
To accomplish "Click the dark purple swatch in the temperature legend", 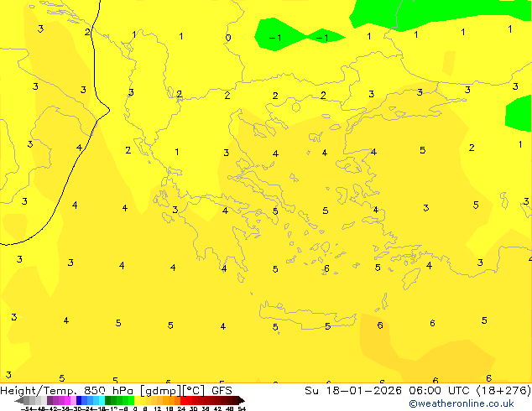I will 50,400.
